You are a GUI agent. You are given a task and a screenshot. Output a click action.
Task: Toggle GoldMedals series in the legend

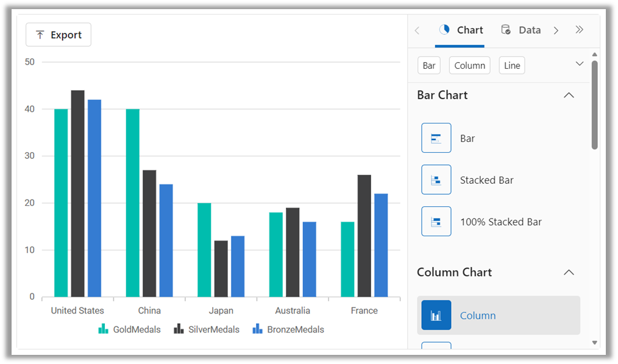click(x=129, y=329)
